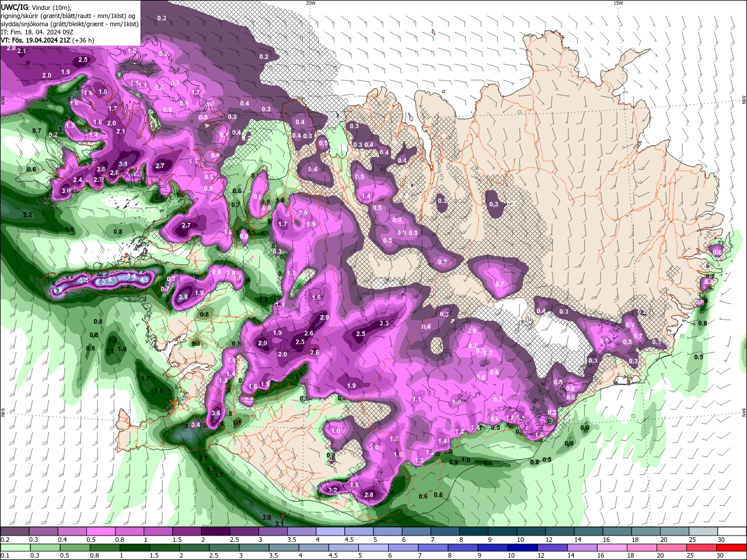The image size is (747, 560).
Task: Pick the lower legend swatch between 18 and 20
Action: 642,547
